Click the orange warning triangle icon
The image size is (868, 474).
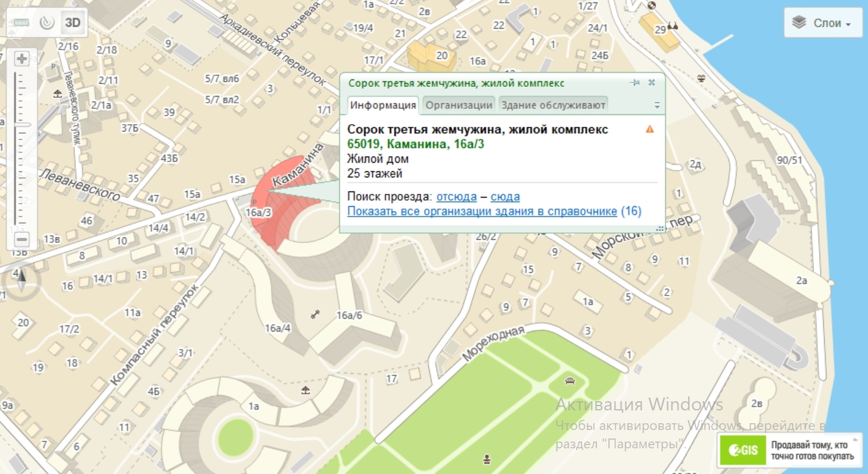tap(649, 129)
